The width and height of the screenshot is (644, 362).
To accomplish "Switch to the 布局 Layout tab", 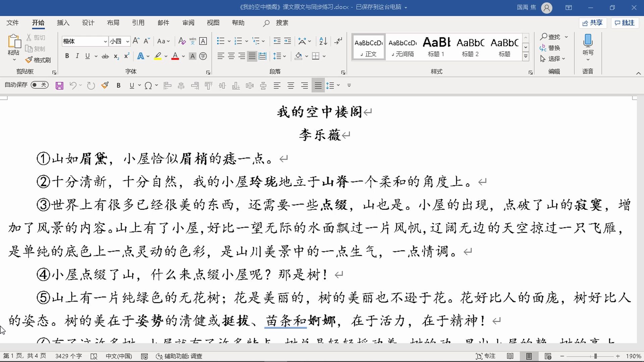I will 113,22.
